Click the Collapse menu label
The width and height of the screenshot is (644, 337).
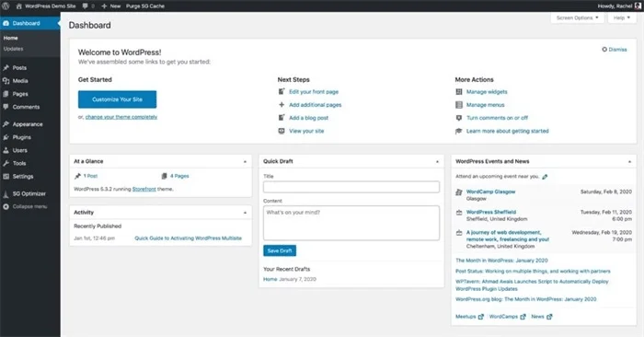29,207
